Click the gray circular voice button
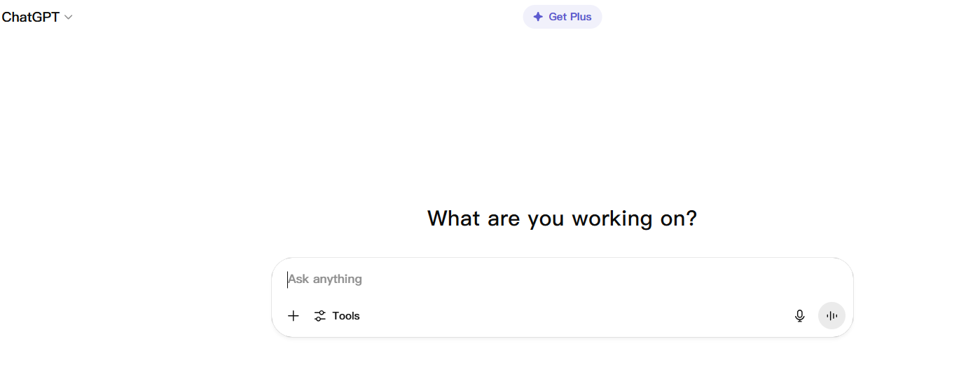 coord(831,316)
